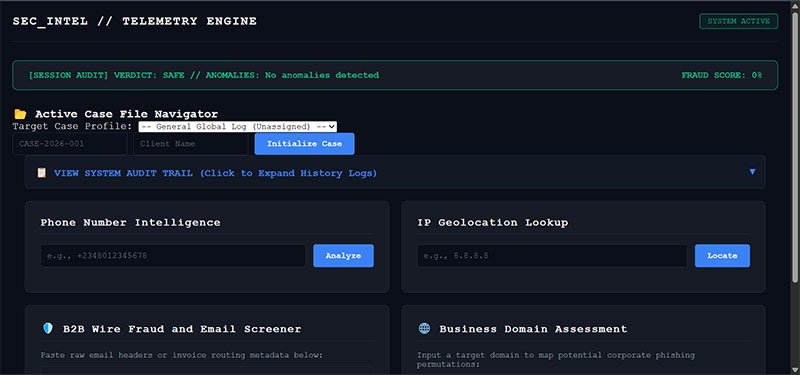Viewport: 800px width, 375px height.
Task: Click the scrollbar up arrow
Action: (795, 5)
